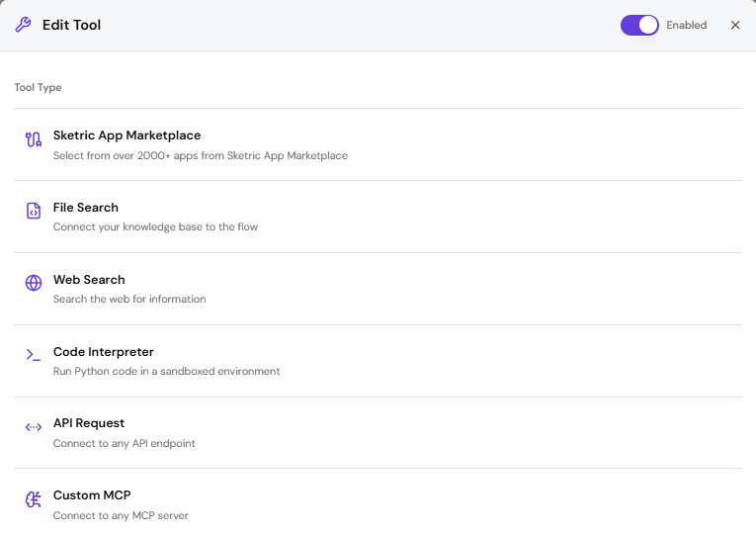Viewport: 756px width, 534px height.
Task: Close the Edit Tool dialog
Action: [x=735, y=25]
